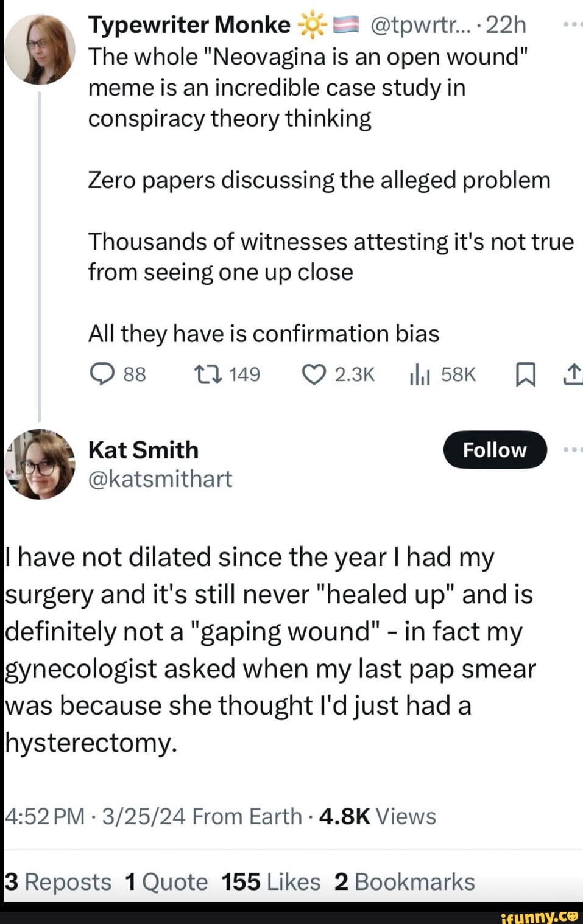This screenshot has height=924, width=583.
Task: Open more options on Typewriter Monke's tweet
Action: (x=572, y=25)
